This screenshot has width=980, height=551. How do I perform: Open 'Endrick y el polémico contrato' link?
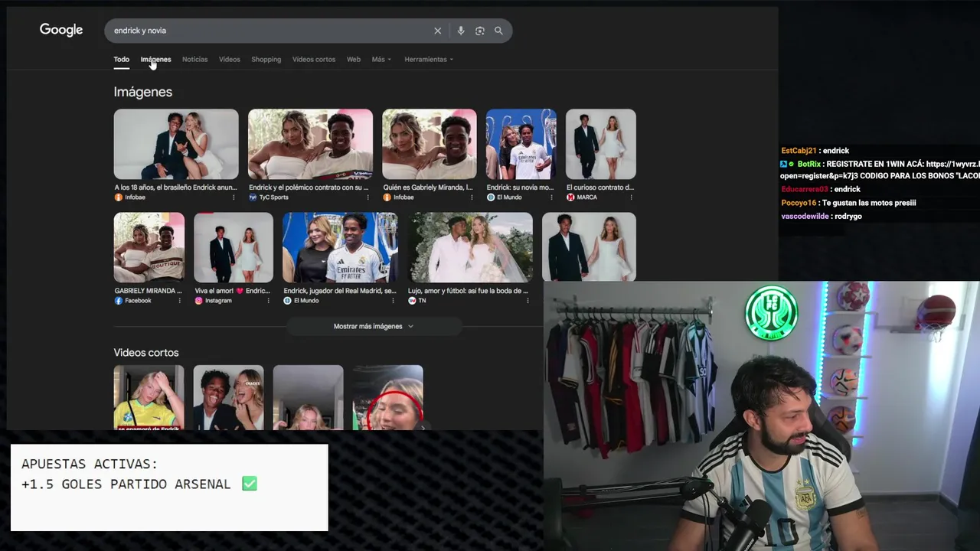(x=309, y=187)
